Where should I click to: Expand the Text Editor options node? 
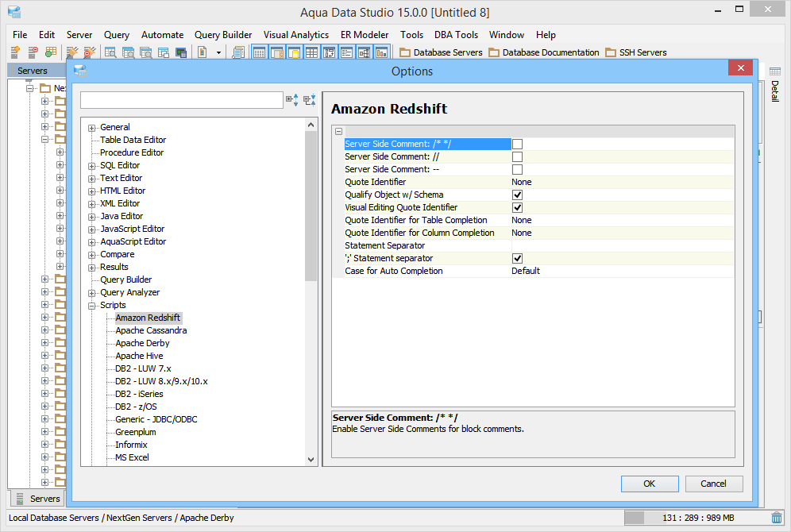tap(92, 179)
